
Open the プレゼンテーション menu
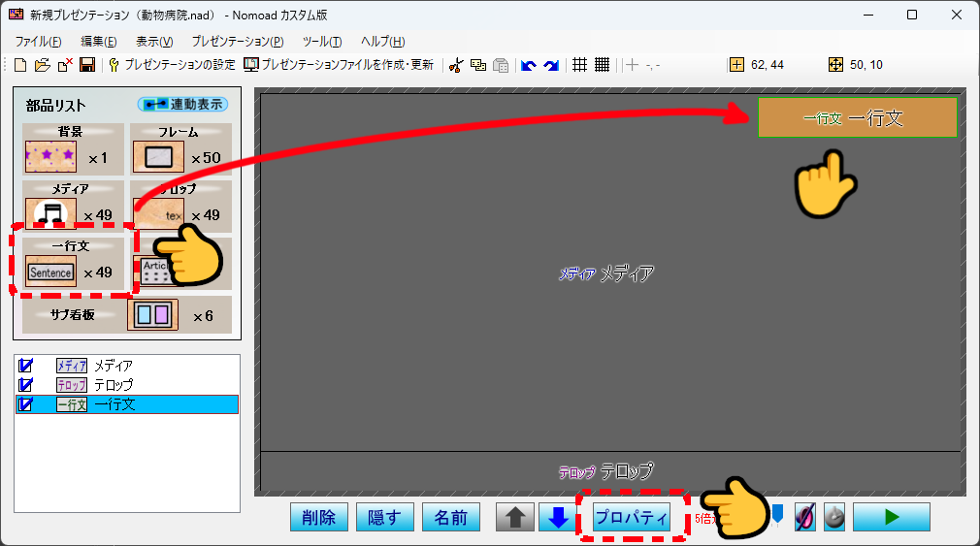(x=237, y=42)
